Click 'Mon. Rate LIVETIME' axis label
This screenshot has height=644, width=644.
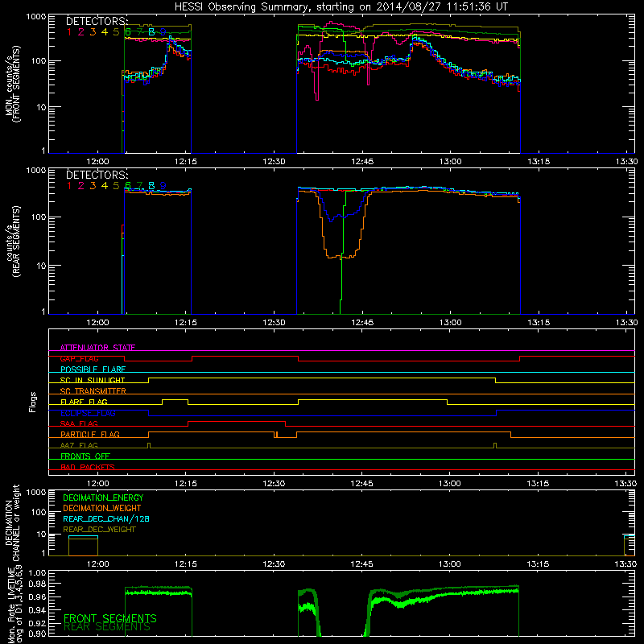click(12, 604)
